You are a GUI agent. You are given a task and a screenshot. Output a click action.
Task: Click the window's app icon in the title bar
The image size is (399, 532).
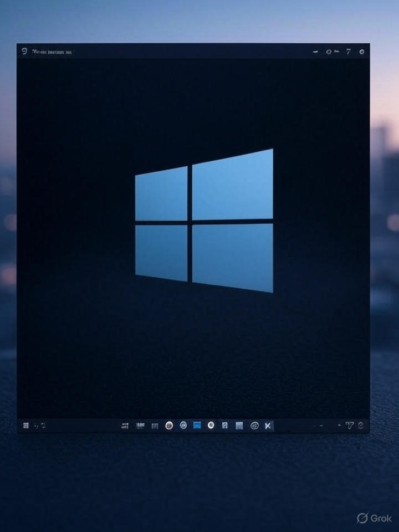24,51
